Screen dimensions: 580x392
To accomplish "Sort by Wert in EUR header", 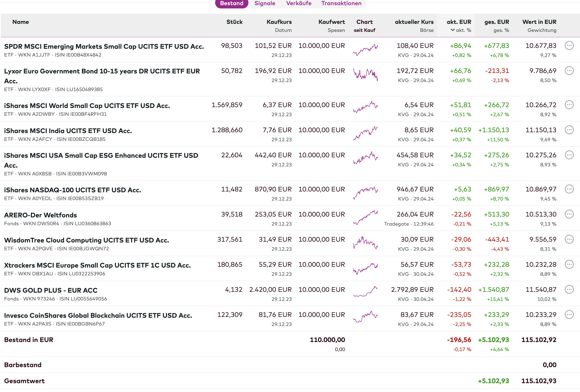I will tap(539, 22).
